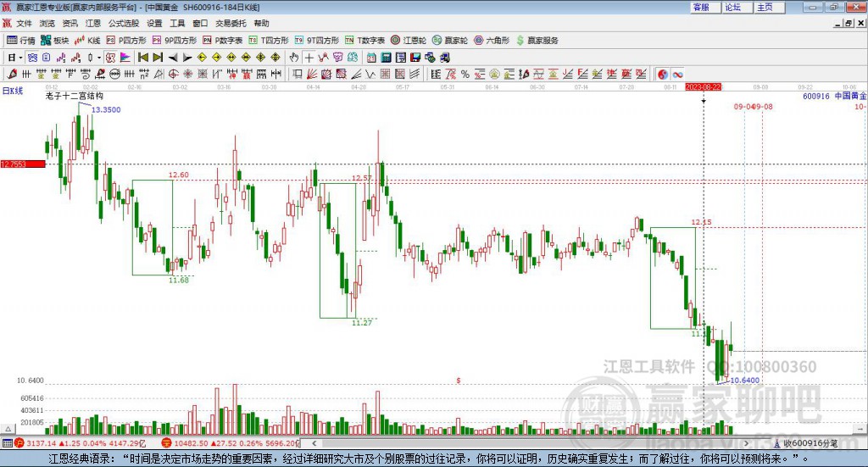This screenshot has width=868, height=467.
Task: Toggle the flag marker icon
Action: [125, 58]
